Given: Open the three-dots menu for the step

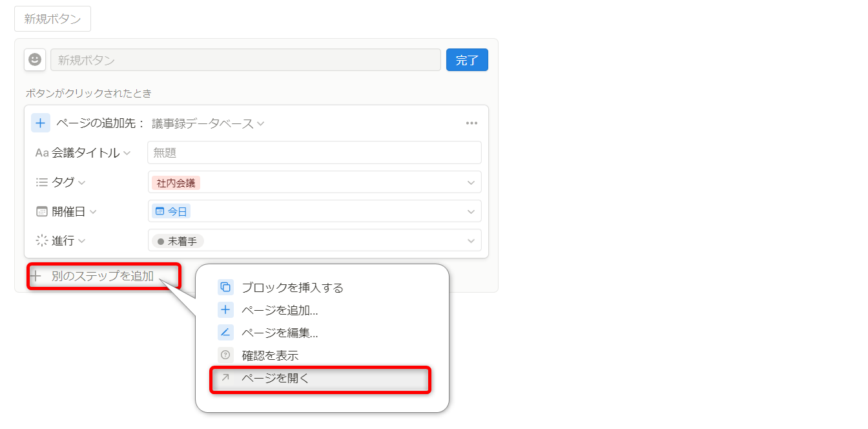Looking at the screenshot, I should 471,123.
